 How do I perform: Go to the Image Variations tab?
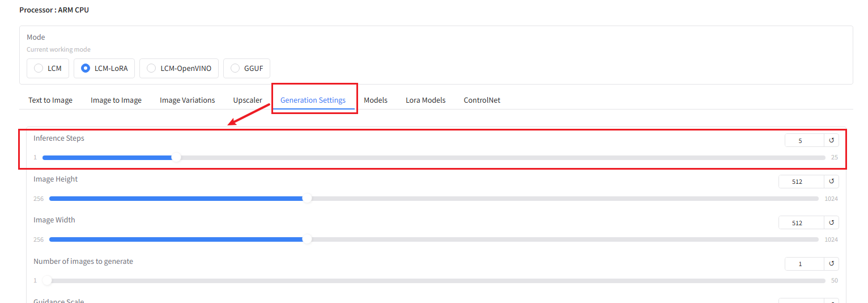pos(187,100)
